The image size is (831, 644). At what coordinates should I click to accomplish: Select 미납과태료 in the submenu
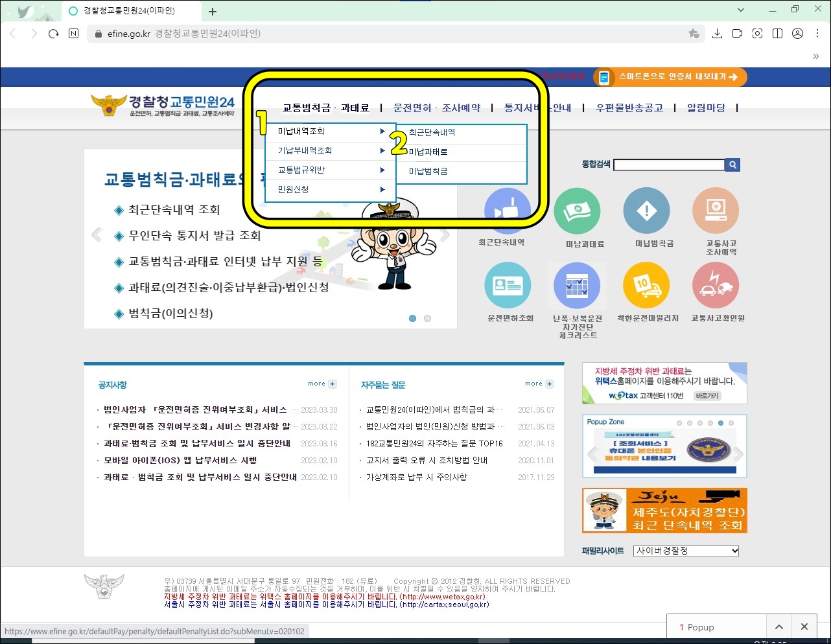coord(428,152)
